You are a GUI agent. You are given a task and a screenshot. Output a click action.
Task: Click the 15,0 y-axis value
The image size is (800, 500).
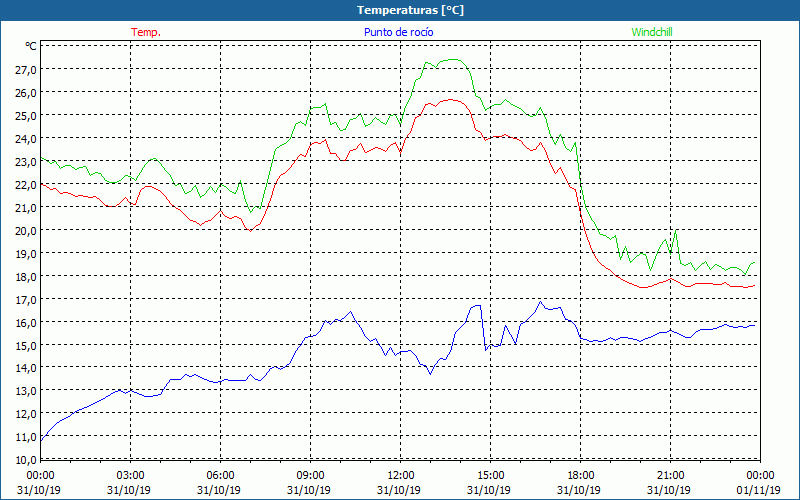tap(26, 345)
